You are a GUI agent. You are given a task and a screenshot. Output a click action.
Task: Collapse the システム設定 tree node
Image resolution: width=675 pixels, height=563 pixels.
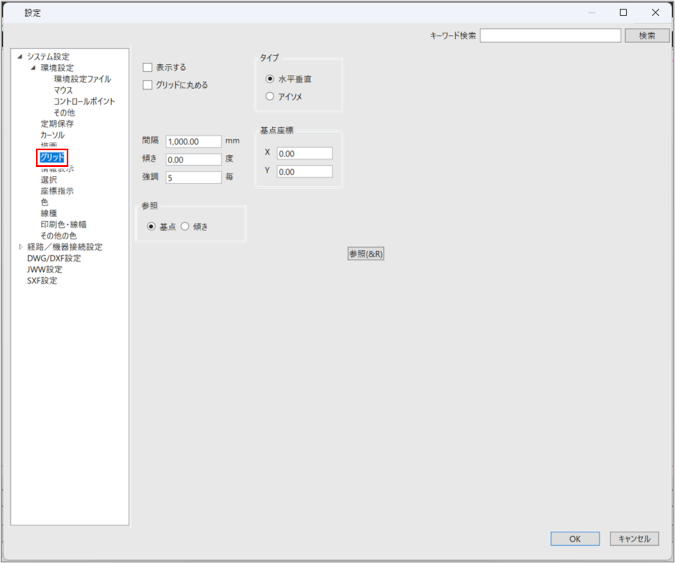coord(19,57)
